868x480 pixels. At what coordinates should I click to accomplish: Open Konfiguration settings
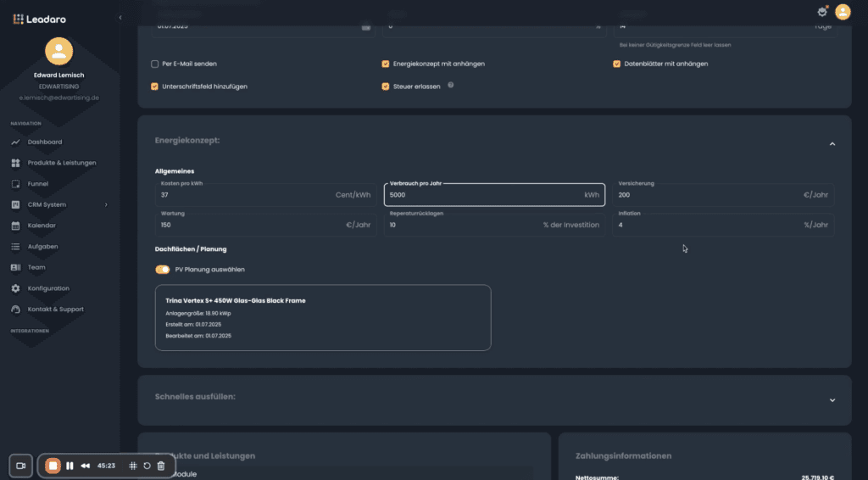coord(48,288)
